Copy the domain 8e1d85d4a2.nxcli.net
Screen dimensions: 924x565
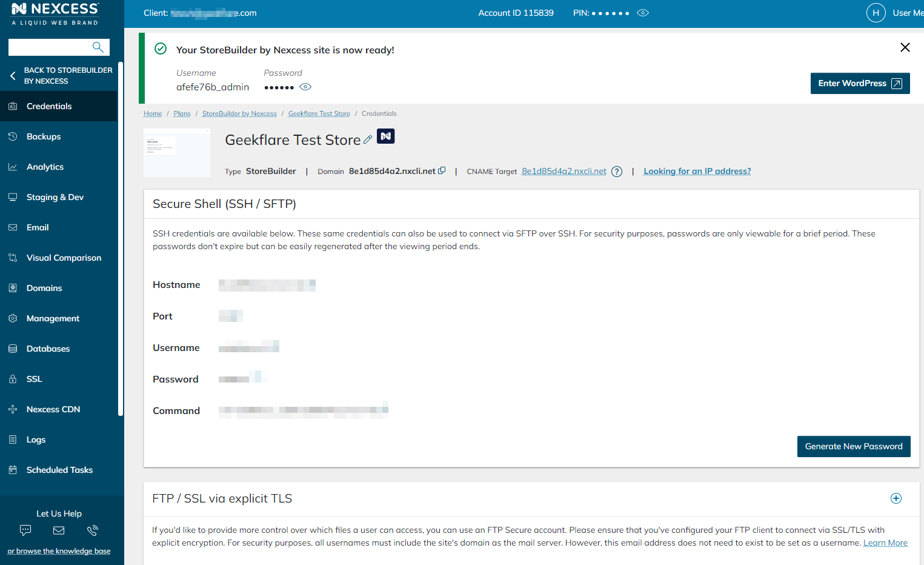(442, 171)
